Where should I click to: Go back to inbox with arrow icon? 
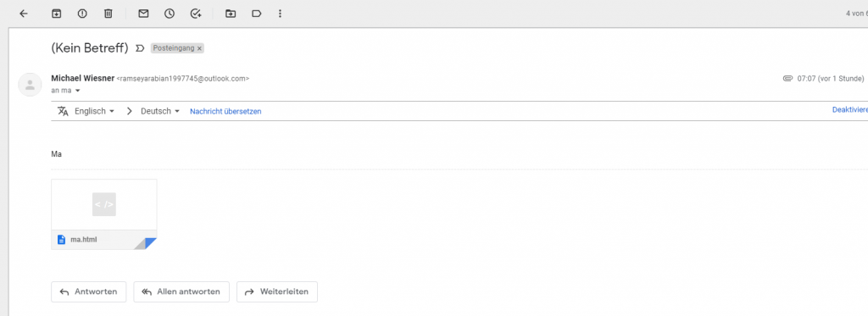point(23,14)
